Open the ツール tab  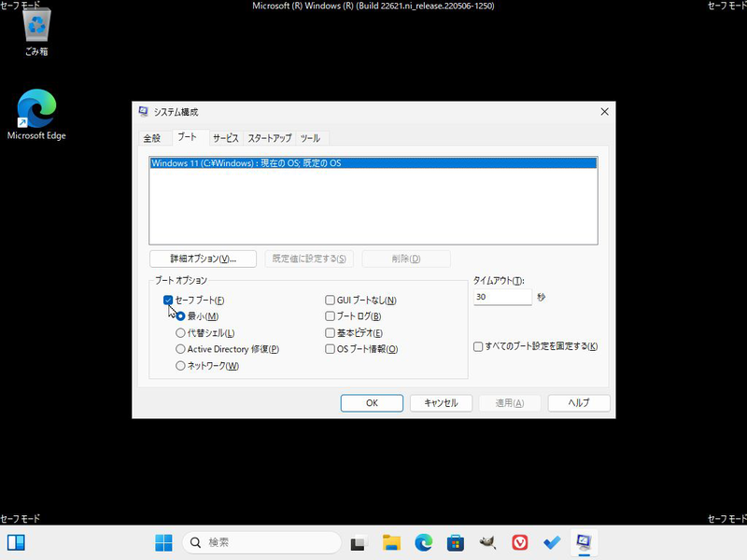point(310,138)
